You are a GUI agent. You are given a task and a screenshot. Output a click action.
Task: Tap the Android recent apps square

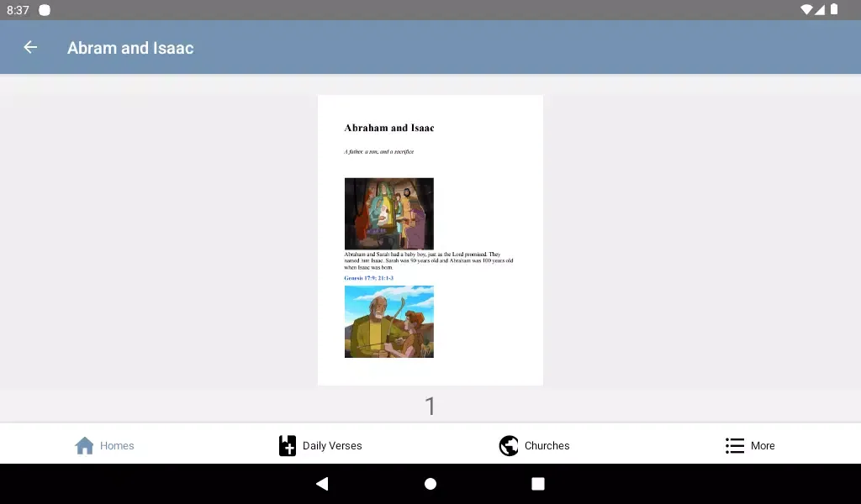tap(538, 483)
